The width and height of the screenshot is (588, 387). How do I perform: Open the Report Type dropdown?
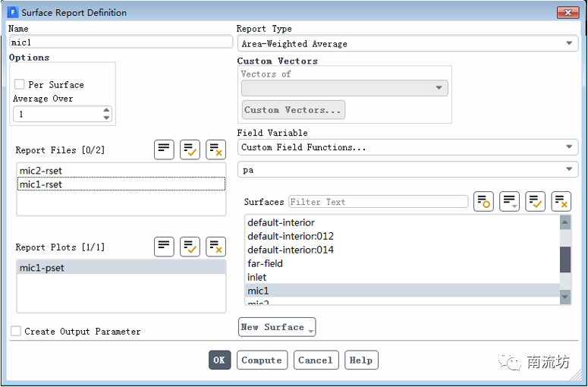[x=408, y=44]
